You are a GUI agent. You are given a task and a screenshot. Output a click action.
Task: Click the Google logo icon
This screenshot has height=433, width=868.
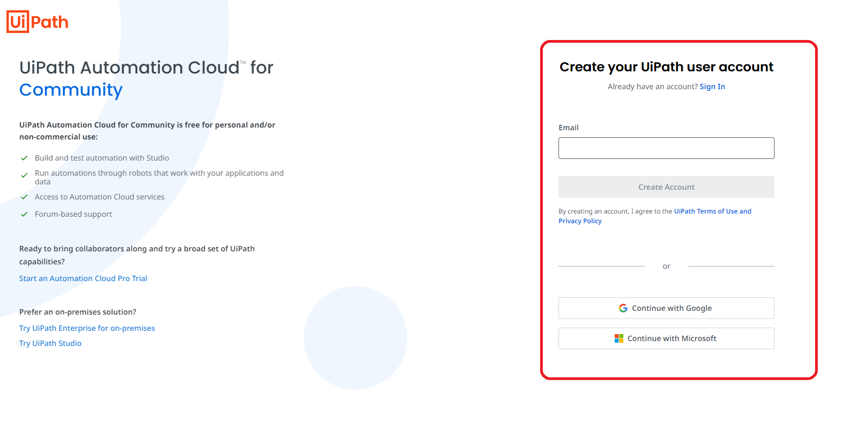pyautogui.click(x=623, y=308)
